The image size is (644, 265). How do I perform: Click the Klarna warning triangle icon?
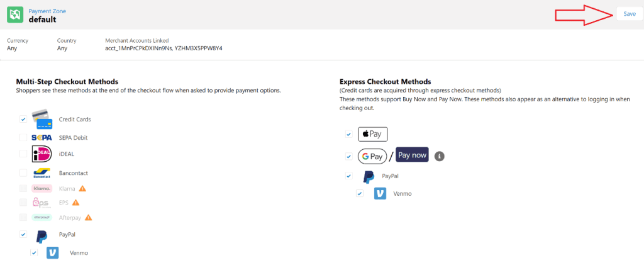tap(82, 188)
